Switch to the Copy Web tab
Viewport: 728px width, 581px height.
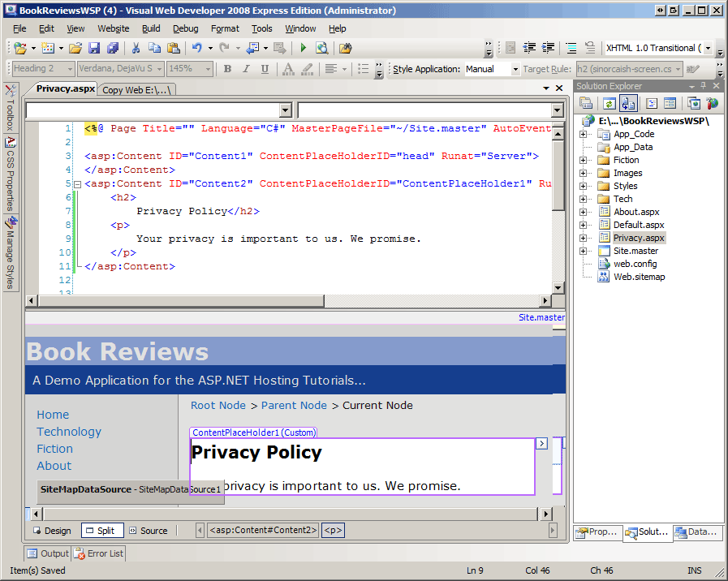click(x=136, y=90)
